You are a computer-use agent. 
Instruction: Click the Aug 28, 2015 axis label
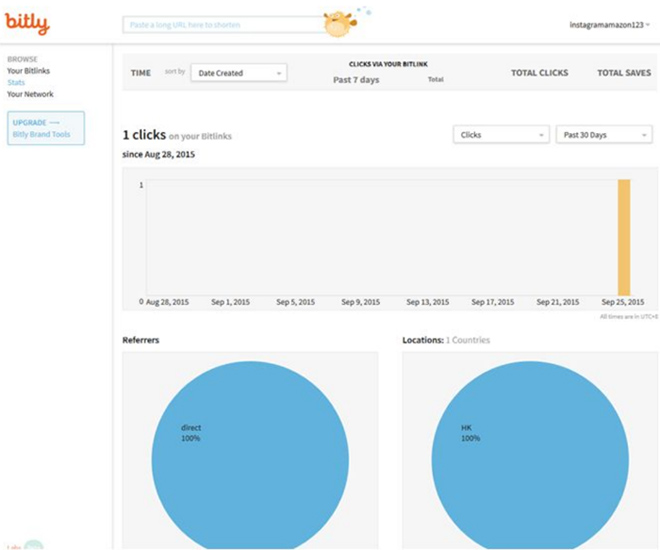(167, 302)
